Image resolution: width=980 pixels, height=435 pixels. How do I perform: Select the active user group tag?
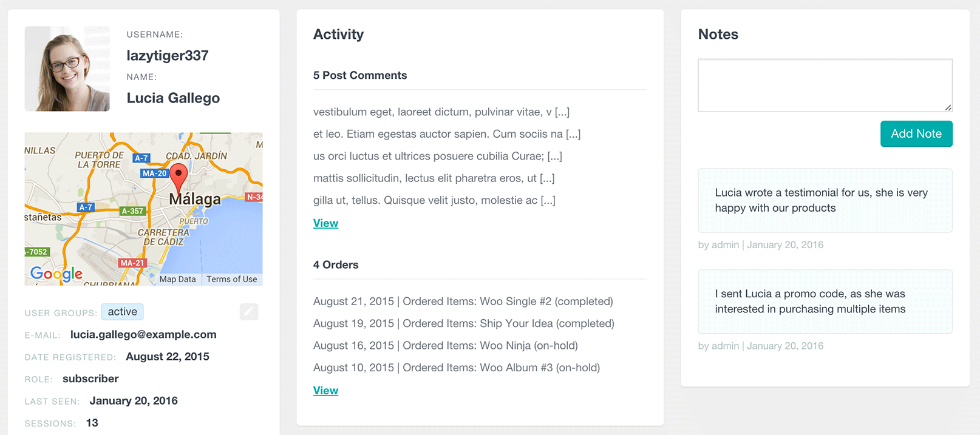[123, 312]
